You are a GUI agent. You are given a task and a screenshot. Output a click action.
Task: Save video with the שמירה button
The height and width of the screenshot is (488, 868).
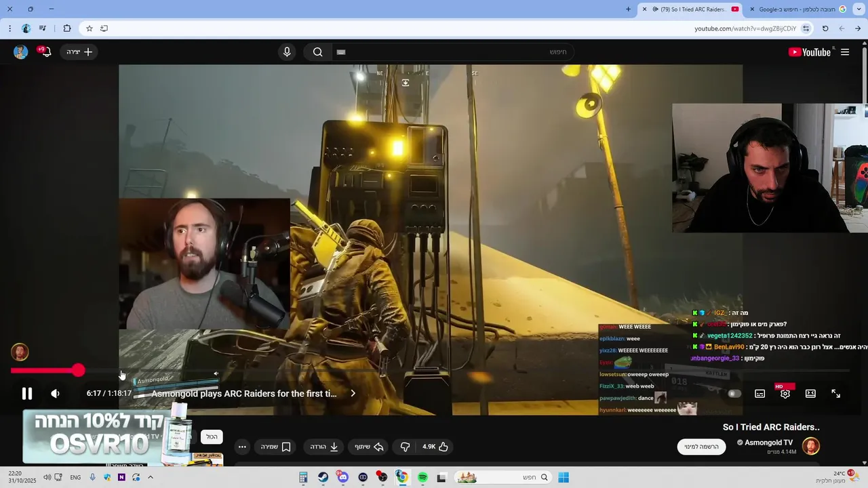coord(276,447)
